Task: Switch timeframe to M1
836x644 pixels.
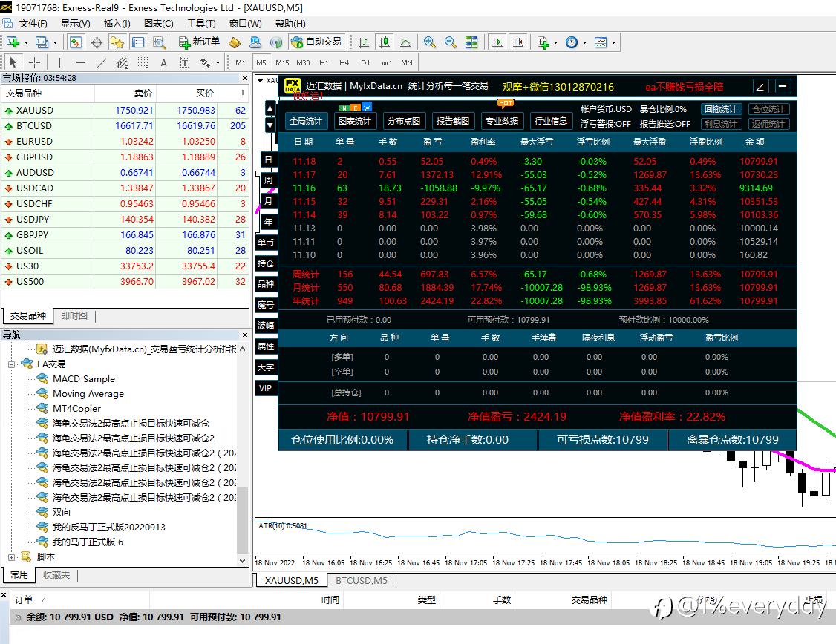Action: click(x=241, y=62)
